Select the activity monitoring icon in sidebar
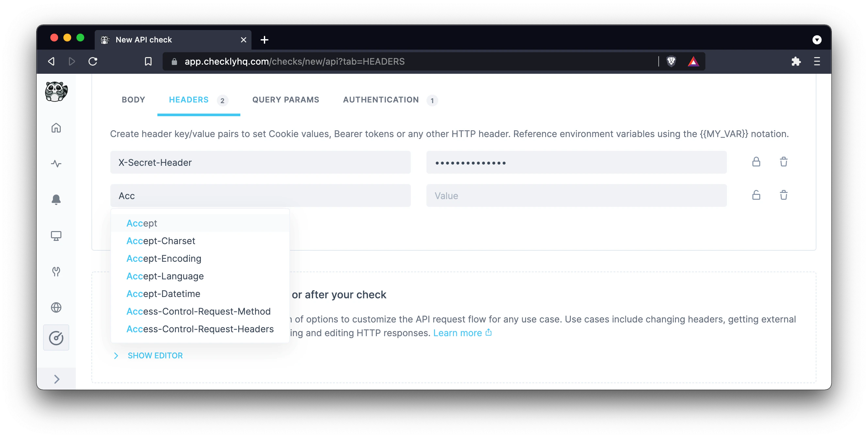The image size is (868, 438). (56, 164)
